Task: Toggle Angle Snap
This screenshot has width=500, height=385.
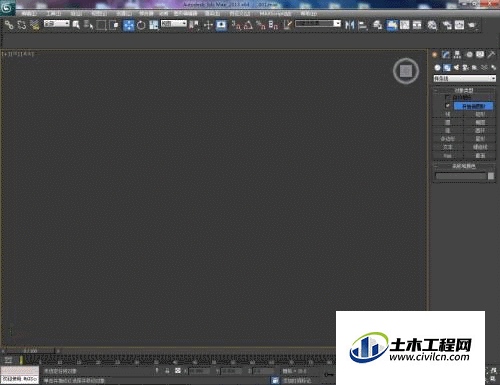Action: [248, 25]
